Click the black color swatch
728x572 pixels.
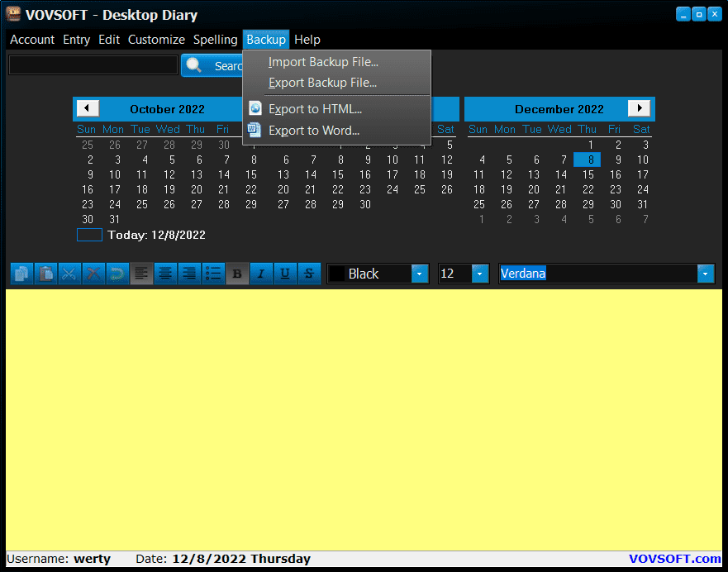pos(337,274)
